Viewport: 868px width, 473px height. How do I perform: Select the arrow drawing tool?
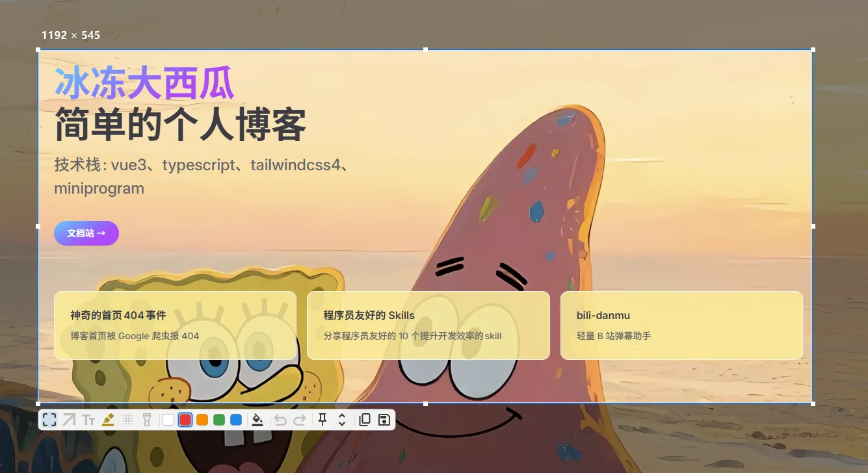pos(69,420)
